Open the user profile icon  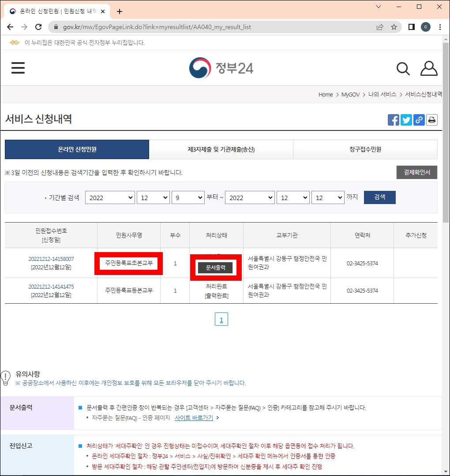click(428, 68)
